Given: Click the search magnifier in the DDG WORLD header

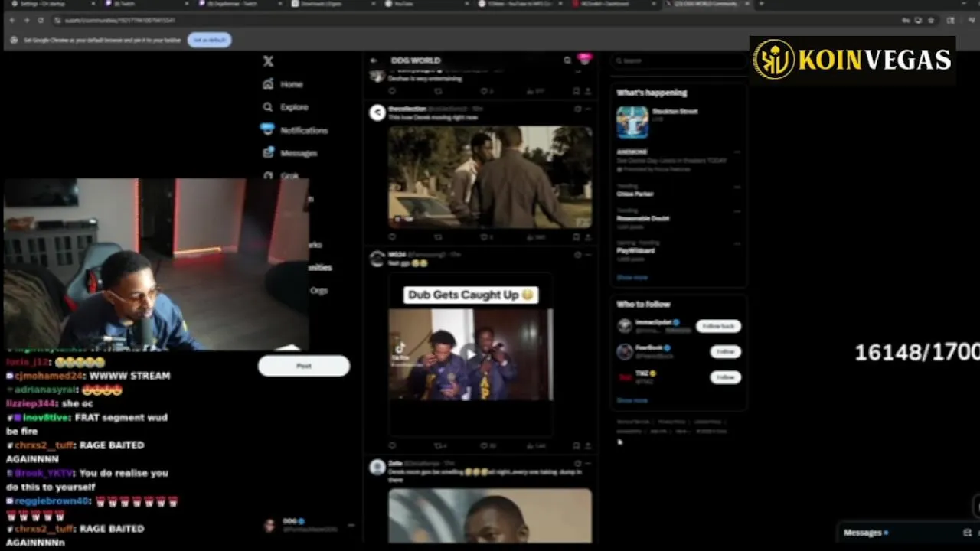Looking at the screenshot, I should point(567,60).
